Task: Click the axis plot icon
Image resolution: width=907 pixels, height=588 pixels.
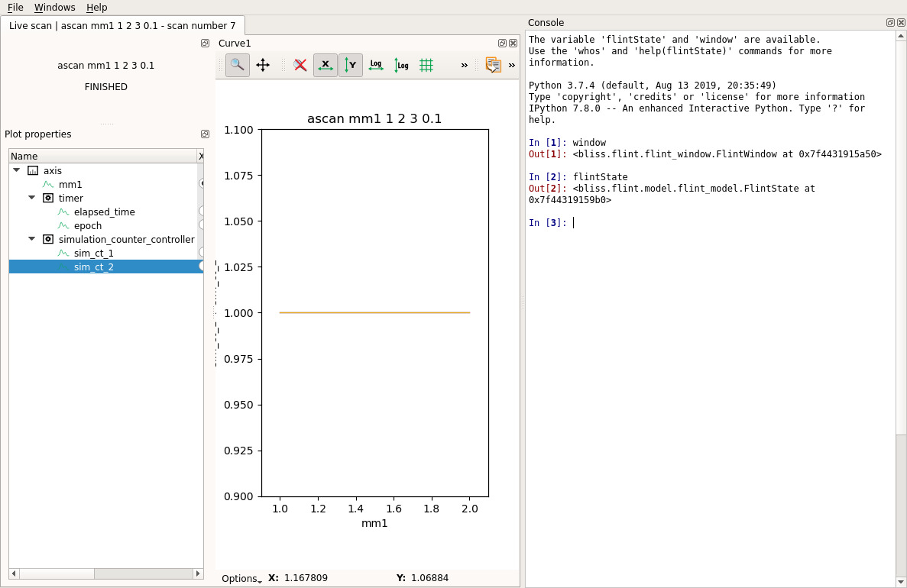Action: 33,170
